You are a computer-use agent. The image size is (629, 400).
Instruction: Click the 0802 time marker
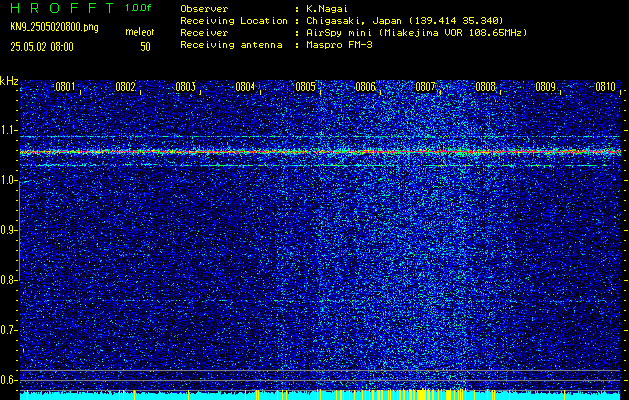click(125, 87)
